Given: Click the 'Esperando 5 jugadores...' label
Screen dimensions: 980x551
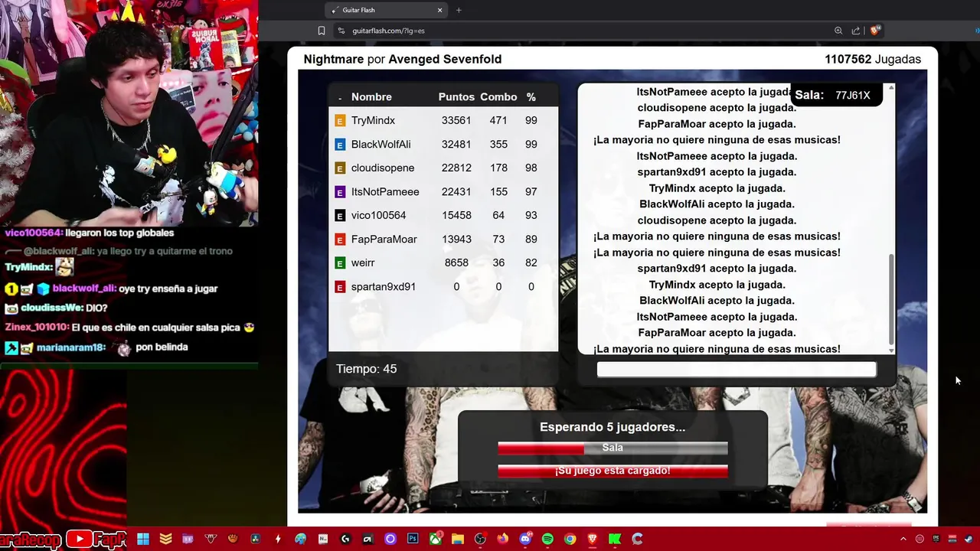Looking at the screenshot, I should [612, 427].
